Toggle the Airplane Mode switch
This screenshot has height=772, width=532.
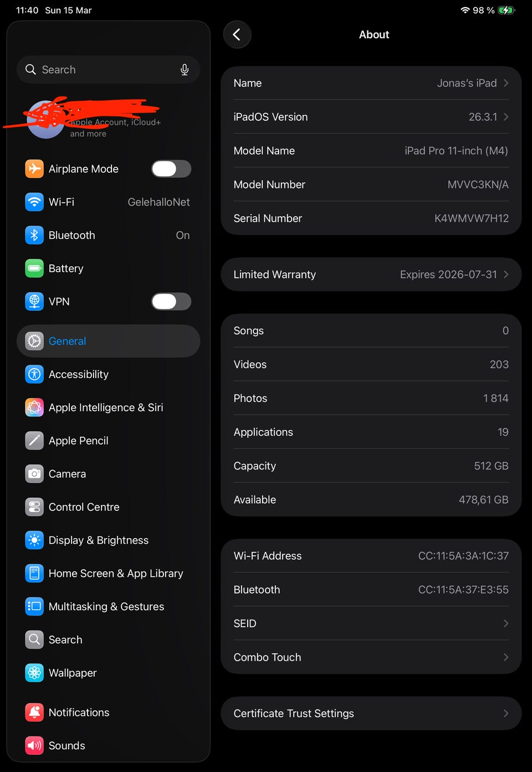tap(171, 168)
